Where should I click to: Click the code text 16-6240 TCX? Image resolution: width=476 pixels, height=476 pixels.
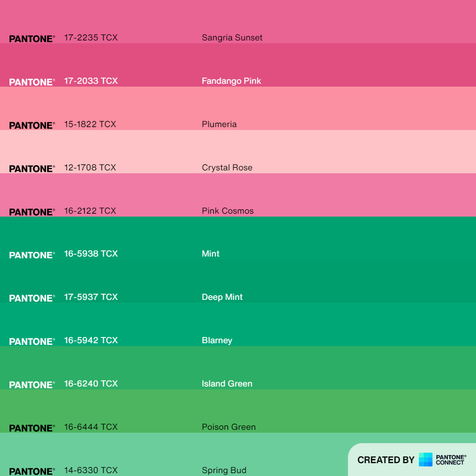point(91,384)
